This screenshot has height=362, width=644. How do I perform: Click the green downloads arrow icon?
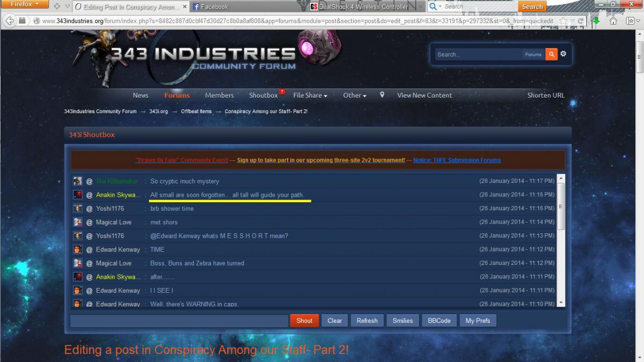pos(596,21)
